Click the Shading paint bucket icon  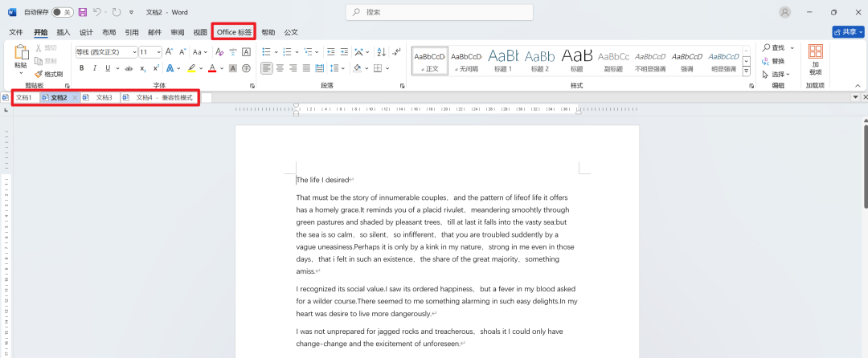click(x=357, y=68)
